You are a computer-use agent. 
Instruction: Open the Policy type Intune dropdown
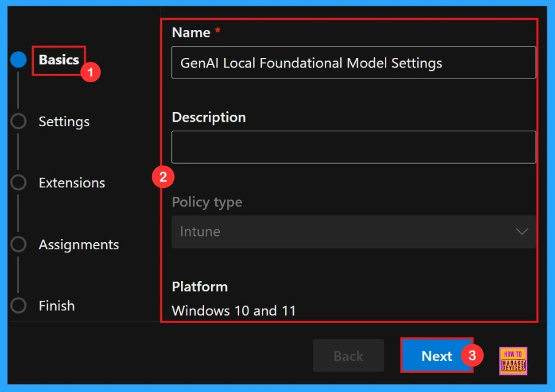tap(353, 232)
